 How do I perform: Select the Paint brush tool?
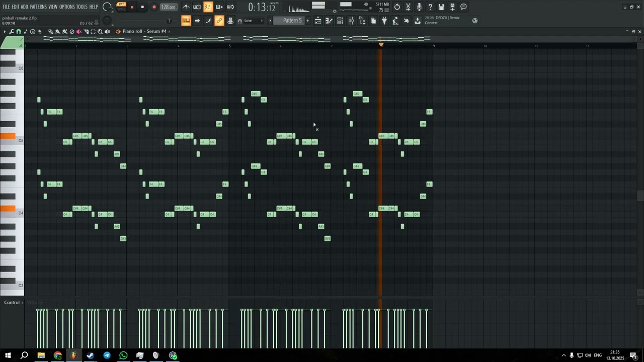(x=57, y=31)
